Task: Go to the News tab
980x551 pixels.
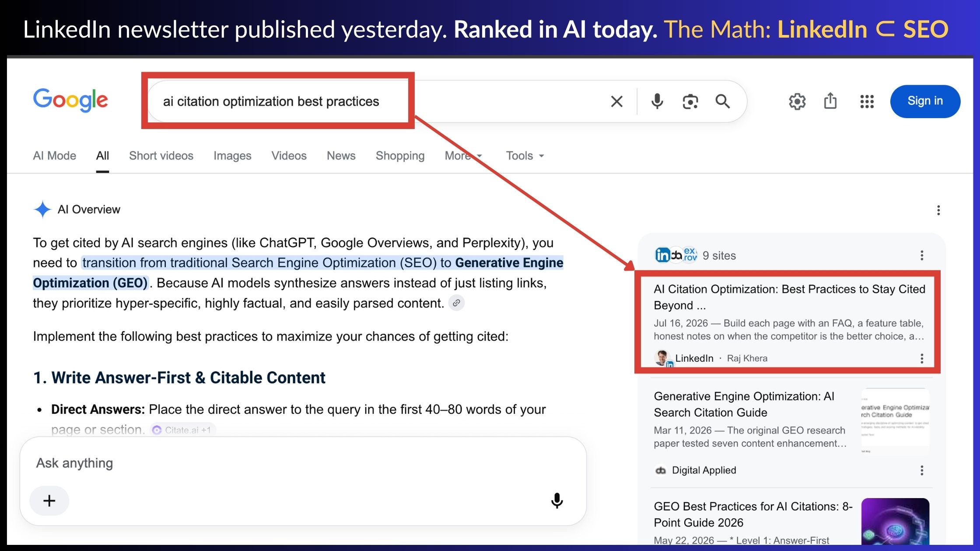Action: [341, 156]
